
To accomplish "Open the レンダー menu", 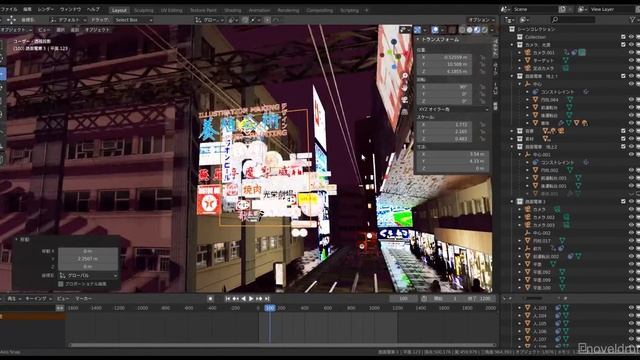I will (x=45, y=9).
